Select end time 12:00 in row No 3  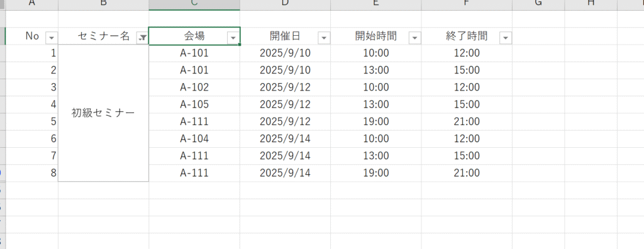click(x=467, y=87)
